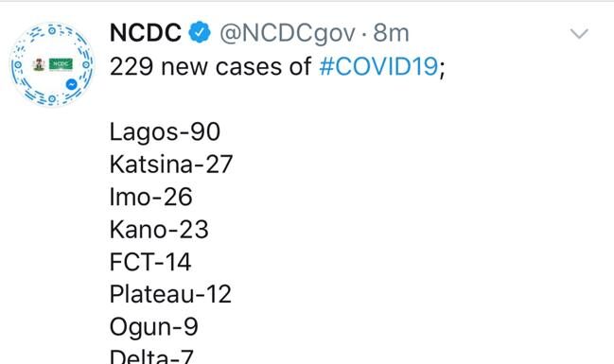614x364 pixels.
Task: Click the blue verified badge beside NCDC
Action: (x=200, y=32)
